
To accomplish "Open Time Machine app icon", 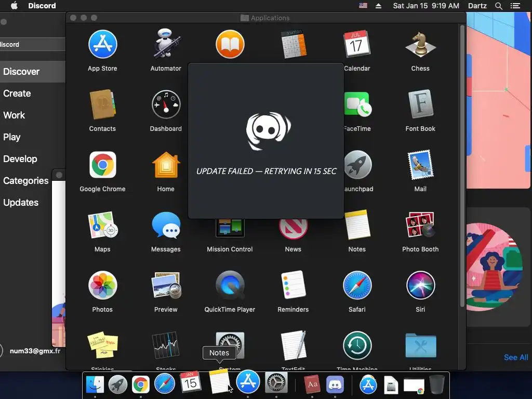I will tap(357, 345).
